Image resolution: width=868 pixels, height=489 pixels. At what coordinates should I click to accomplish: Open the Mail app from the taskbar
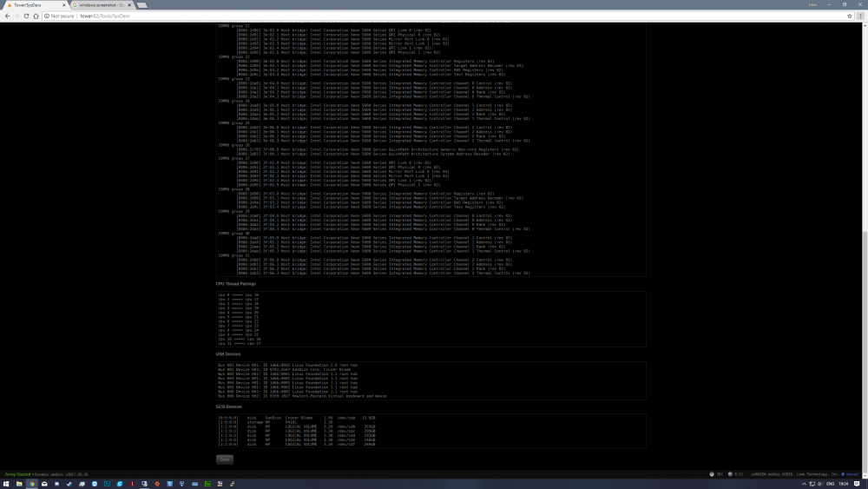click(44, 484)
